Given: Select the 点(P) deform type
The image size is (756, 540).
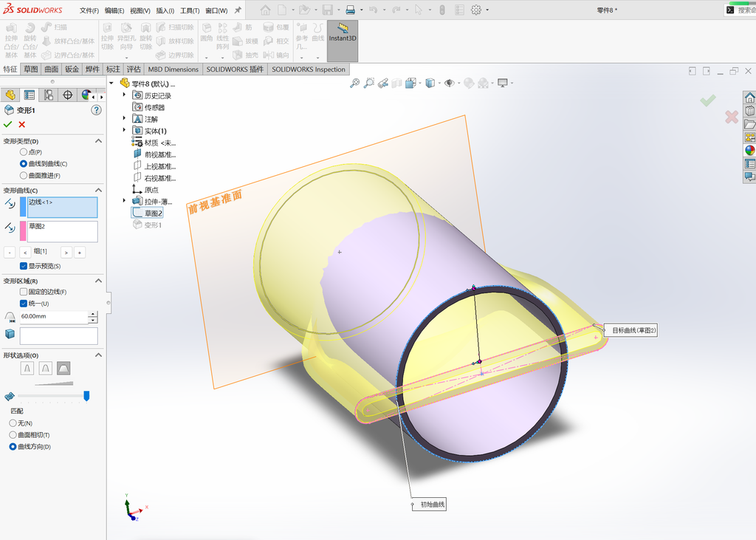Looking at the screenshot, I should 23,151.
